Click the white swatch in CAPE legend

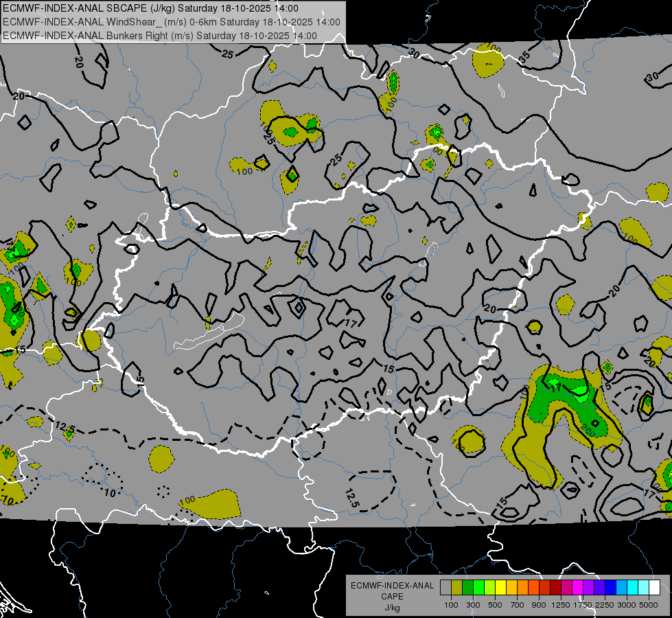pyautogui.click(x=656, y=588)
